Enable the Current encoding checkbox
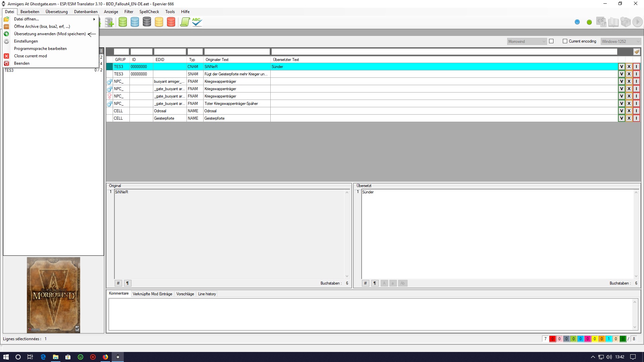Screen dimensions: 644x362 pyautogui.click(x=565, y=41)
